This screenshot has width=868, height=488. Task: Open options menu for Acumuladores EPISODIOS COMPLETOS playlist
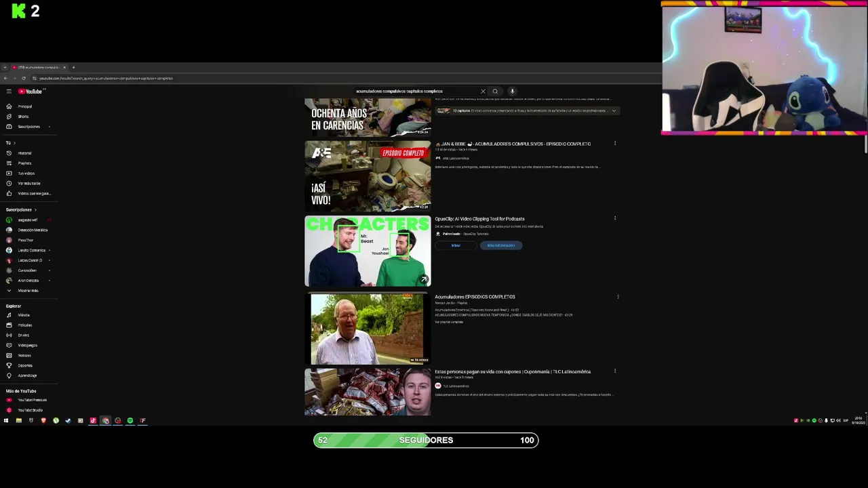click(618, 297)
